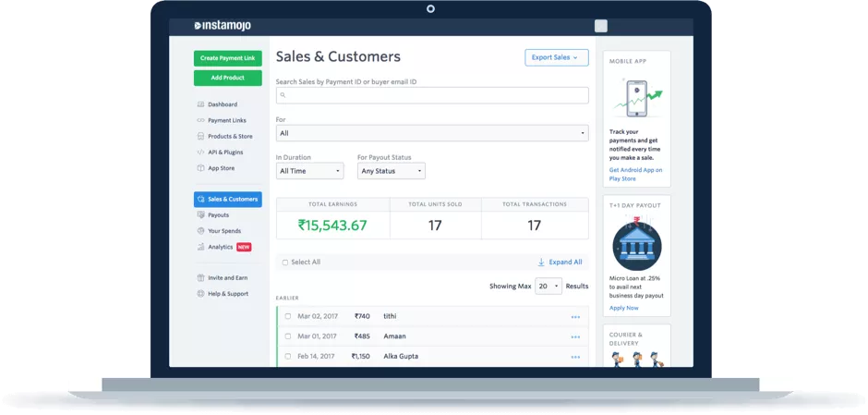Click the ₹1,150 amount

point(360,356)
